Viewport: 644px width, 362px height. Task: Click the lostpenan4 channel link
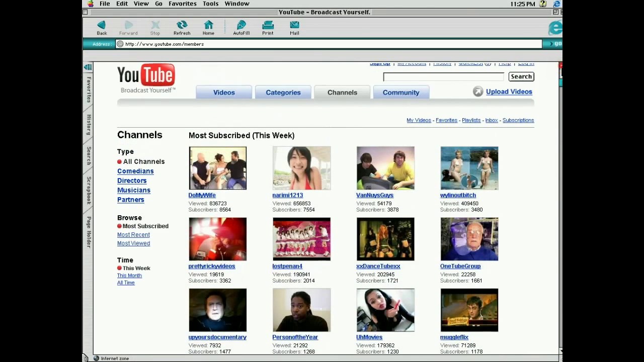pyautogui.click(x=287, y=266)
